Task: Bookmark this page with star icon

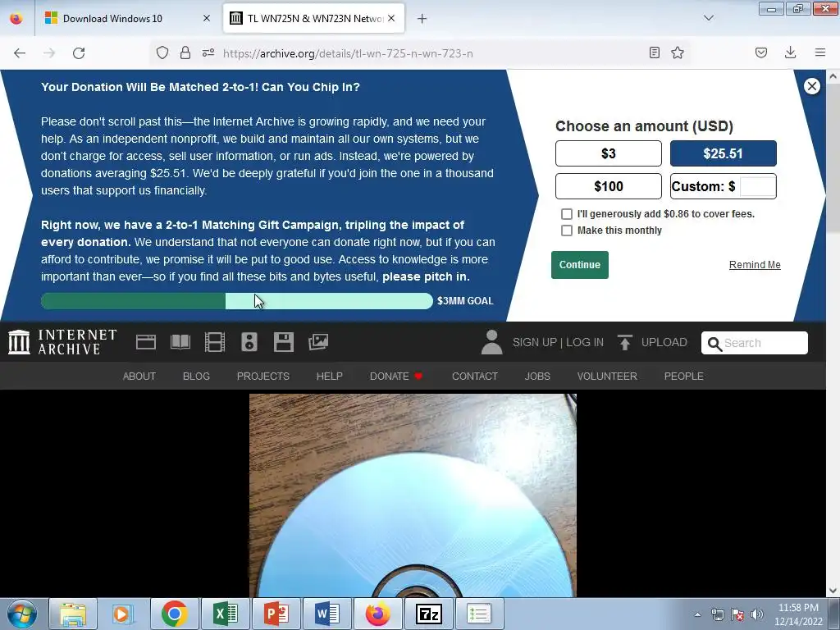Action: pyautogui.click(x=678, y=52)
